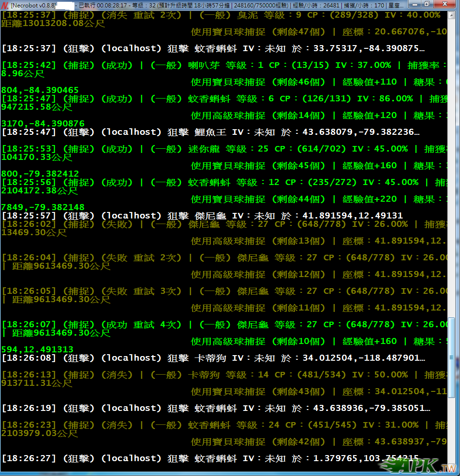Click the [18:26:07] success retry 4 line
Image resolution: width=460 pixels, height=476 pixels.
coord(224,324)
